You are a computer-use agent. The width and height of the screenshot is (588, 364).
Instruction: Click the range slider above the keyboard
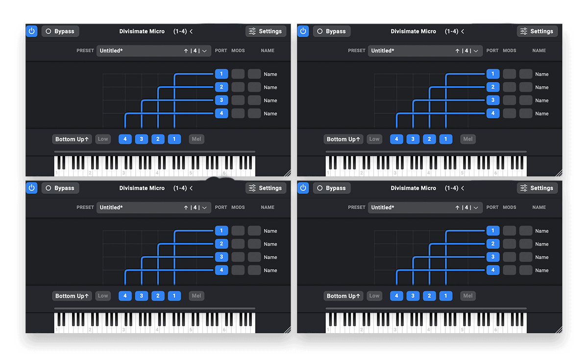pyautogui.click(x=154, y=151)
